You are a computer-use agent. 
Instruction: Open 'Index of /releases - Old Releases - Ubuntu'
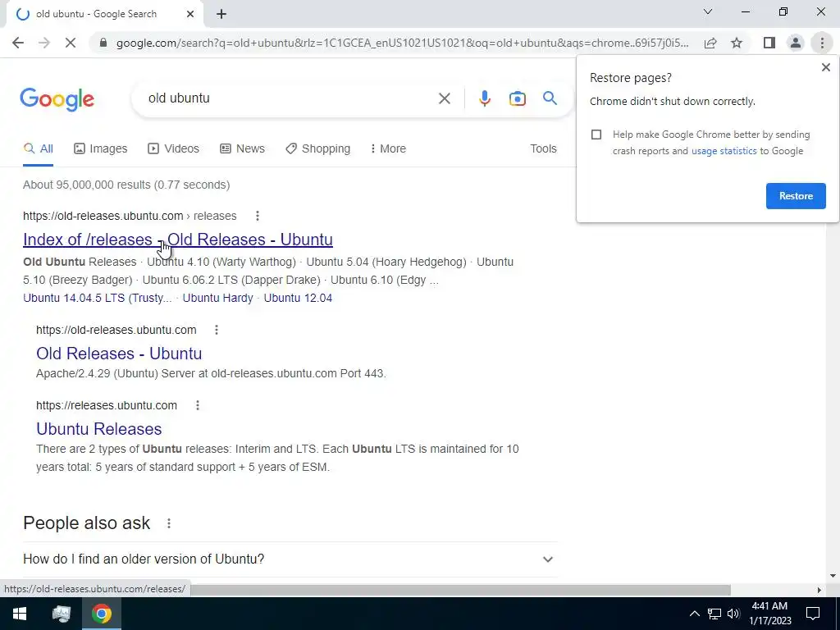tap(178, 240)
